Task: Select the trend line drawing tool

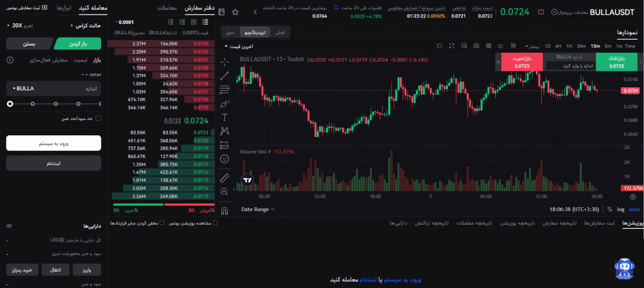Action: click(x=224, y=76)
